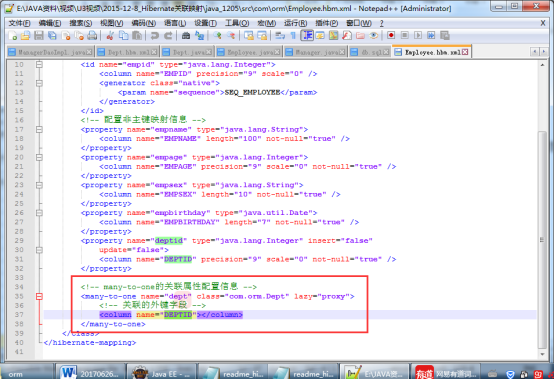Print the document with the printer icon
Image resolution: width=554 pixels, height=380 pixels.
92,36
